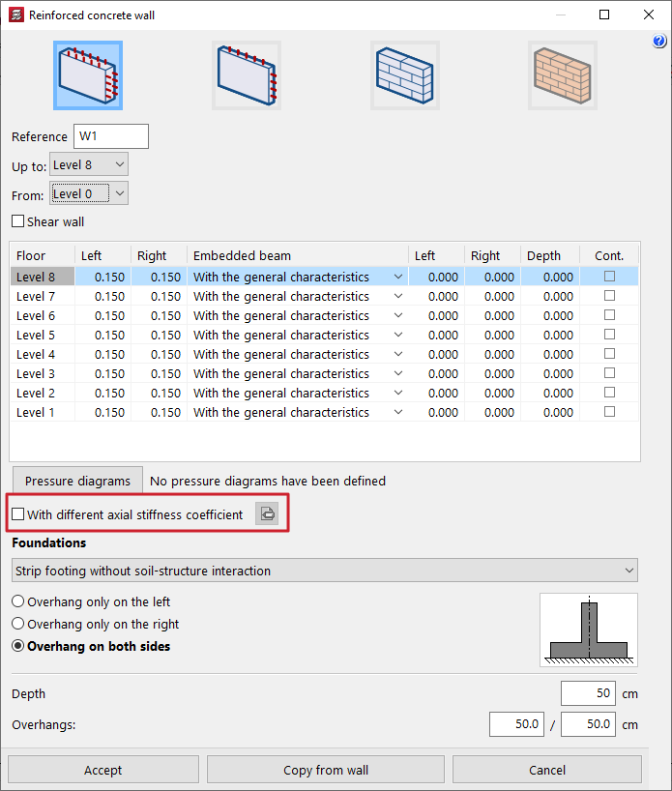Select the blue concrete block wall icon
Screen dimensions: 672x791
404,75
